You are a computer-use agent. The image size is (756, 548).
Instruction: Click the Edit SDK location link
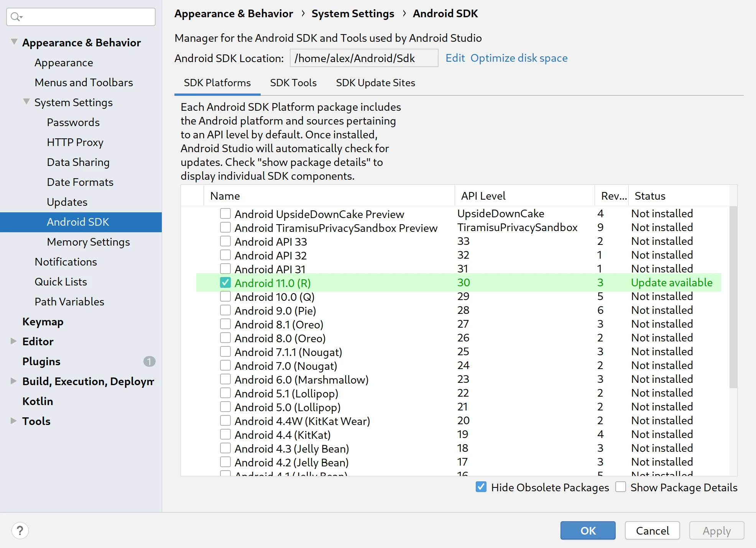point(455,58)
